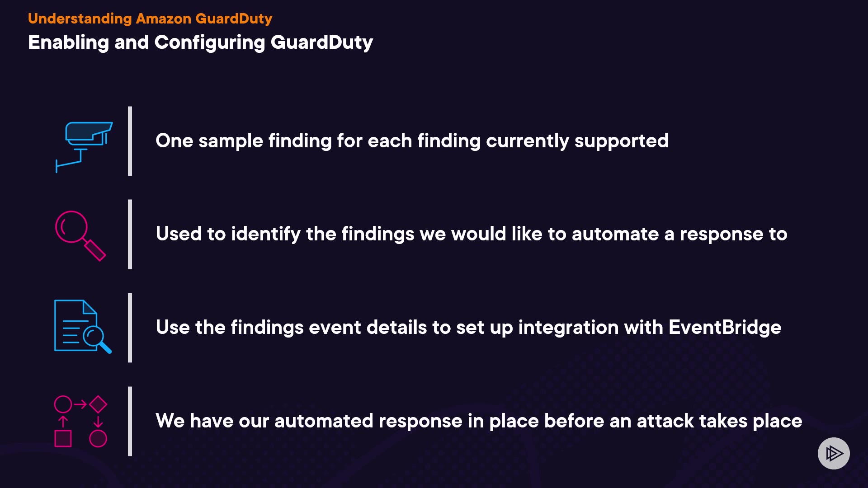The width and height of the screenshot is (868, 488).
Task: Click the document with magnifier icon
Action: tap(82, 326)
